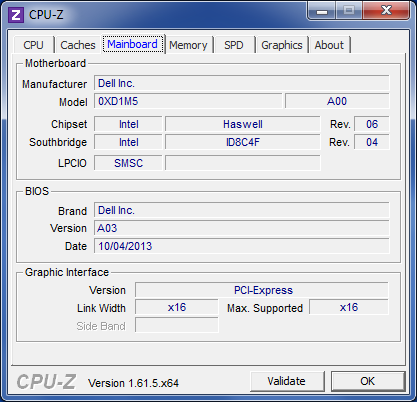Image resolution: width=417 pixels, height=402 pixels.
Task: Close the CPU-Z window
Action: click(x=386, y=11)
